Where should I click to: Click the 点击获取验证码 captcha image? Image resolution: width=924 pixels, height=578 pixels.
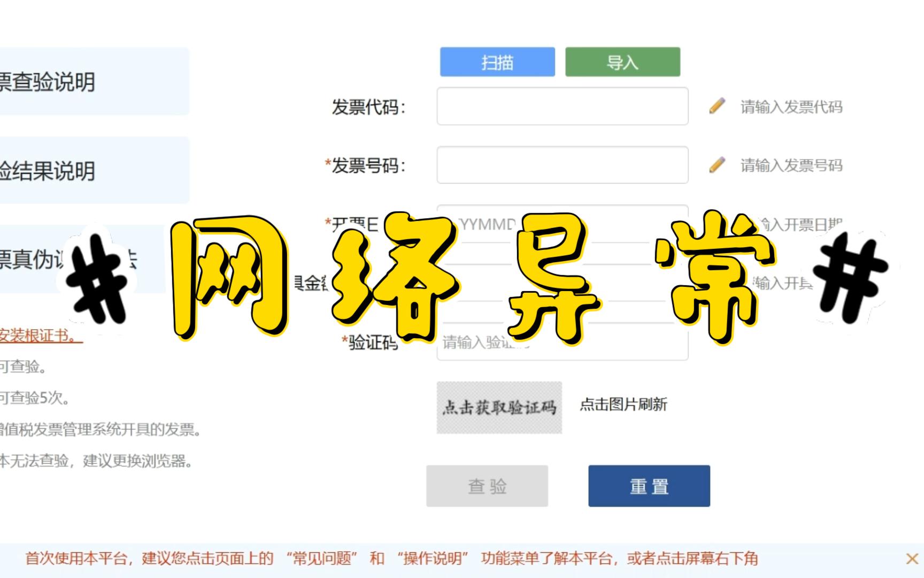tap(499, 407)
